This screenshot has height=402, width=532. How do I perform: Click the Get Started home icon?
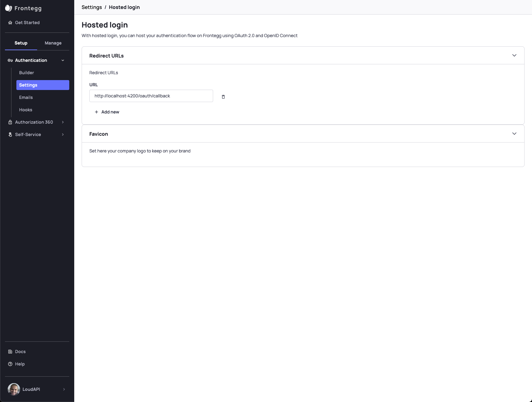pyautogui.click(x=10, y=23)
